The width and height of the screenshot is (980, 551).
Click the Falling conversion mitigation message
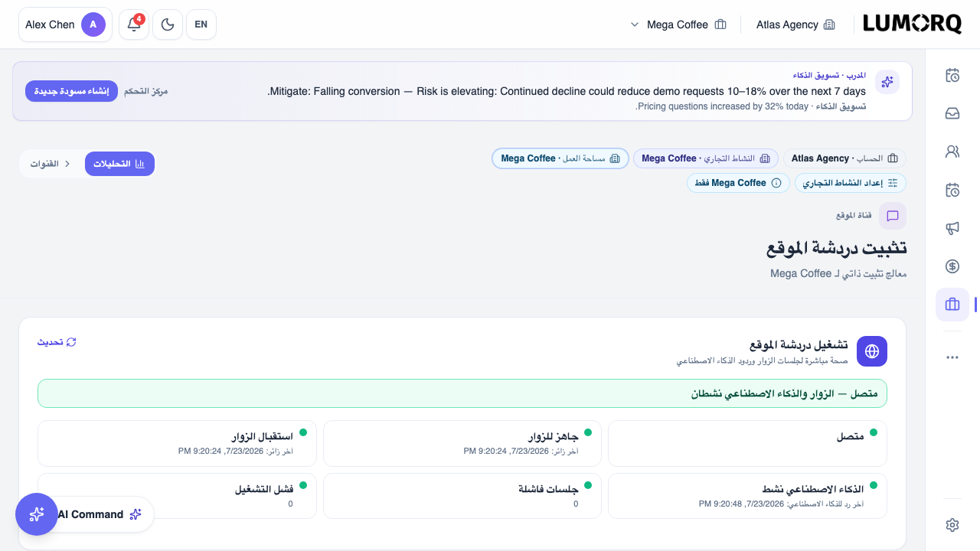(567, 91)
